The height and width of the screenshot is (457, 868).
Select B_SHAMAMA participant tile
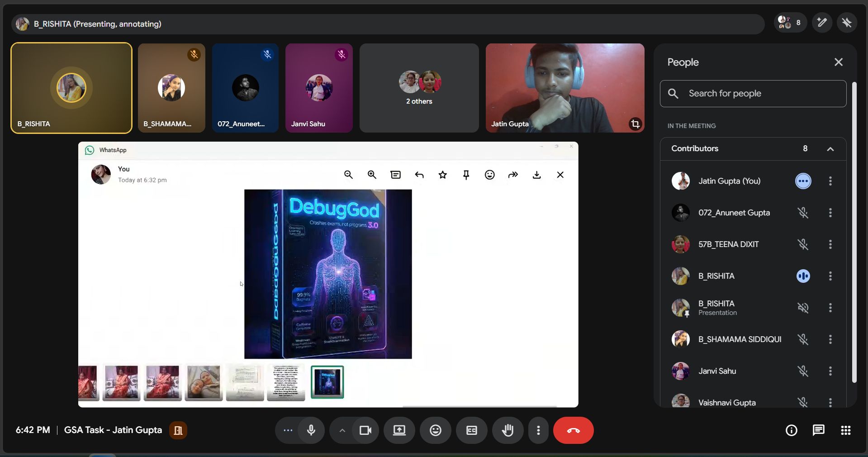[x=171, y=88]
